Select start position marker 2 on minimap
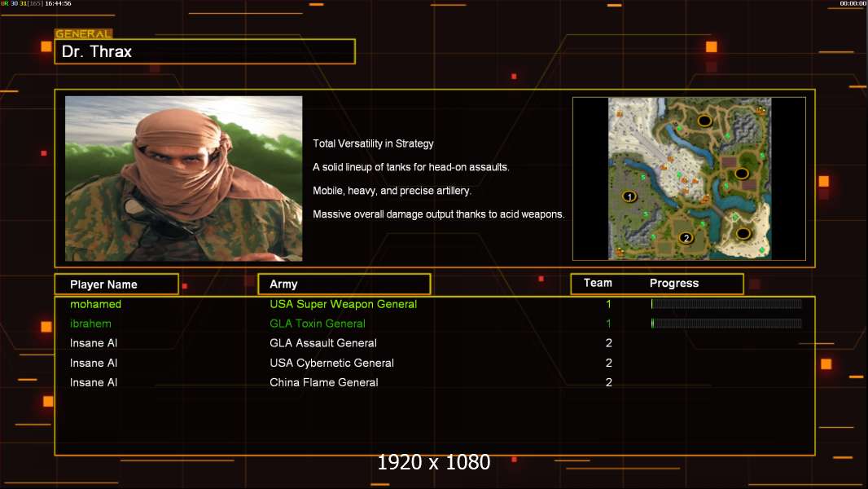The image size is (868, 489). coord(686,238)
